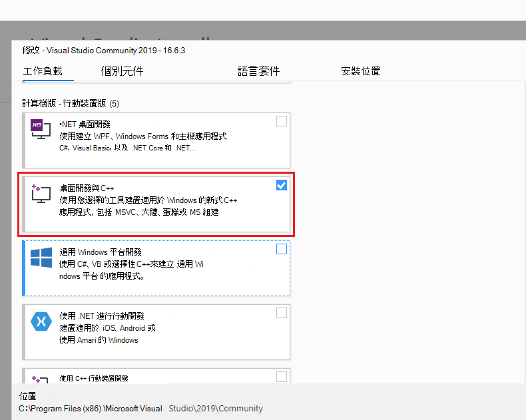Image resolution: width=526 pixels, height=420 pixels.
Task: Click the '使用 C++ 行動裝置開發' title
Action: 94,379
